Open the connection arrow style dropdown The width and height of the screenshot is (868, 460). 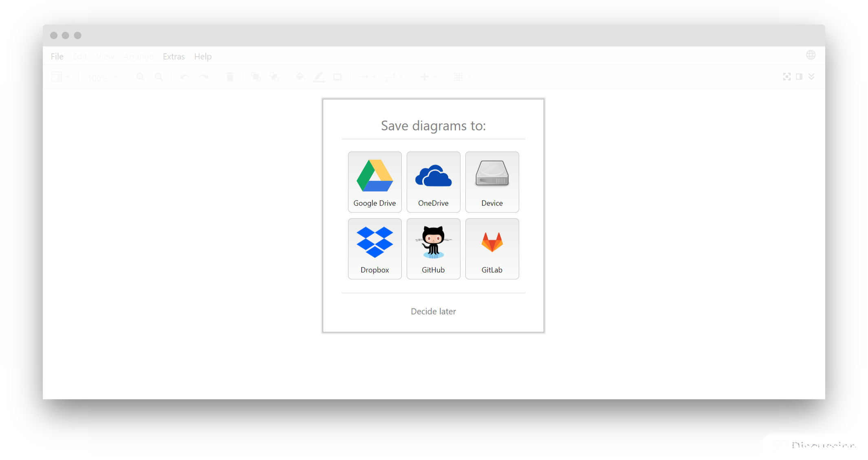click(367, 77)
